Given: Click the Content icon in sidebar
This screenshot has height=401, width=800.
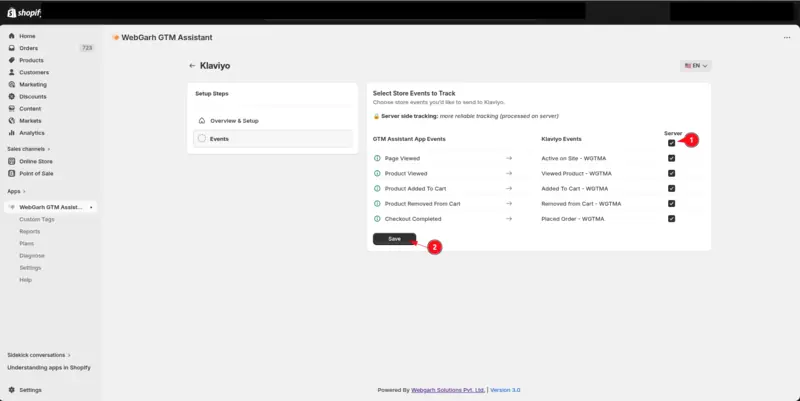Looking at the screenshot, I should pyautogui.click(x=12, y=109).
